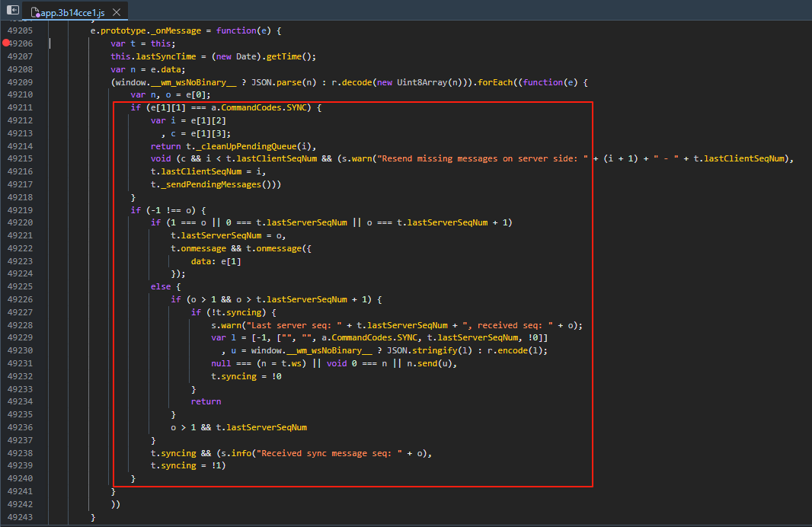
Task: Click line number 49205 in the gutter
Action: (x=19, y=30)
